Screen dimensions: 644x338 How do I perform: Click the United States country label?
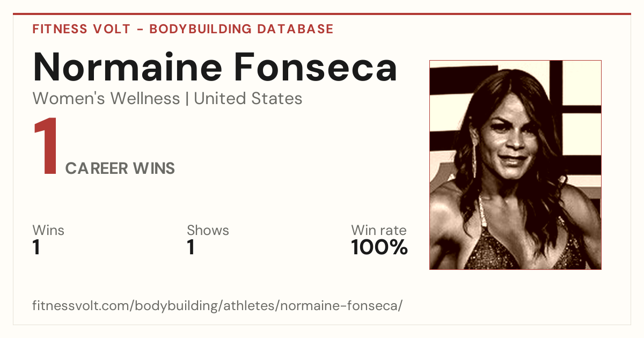(x=248, y=99)
